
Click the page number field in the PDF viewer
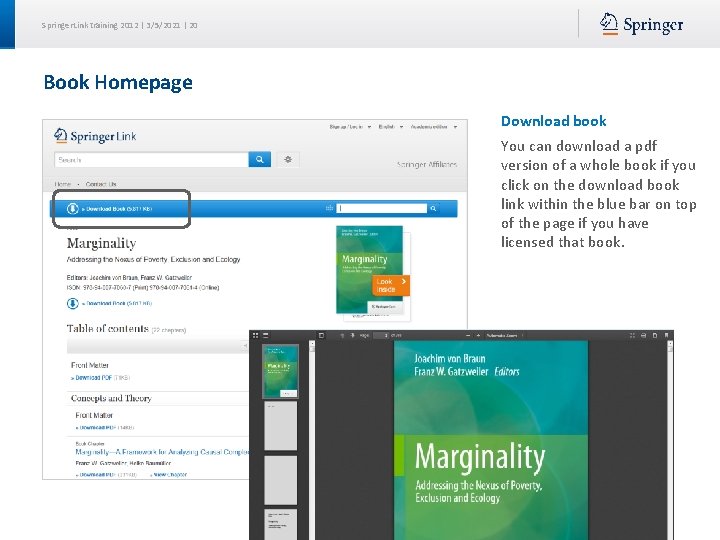click(x=381, y=336)
